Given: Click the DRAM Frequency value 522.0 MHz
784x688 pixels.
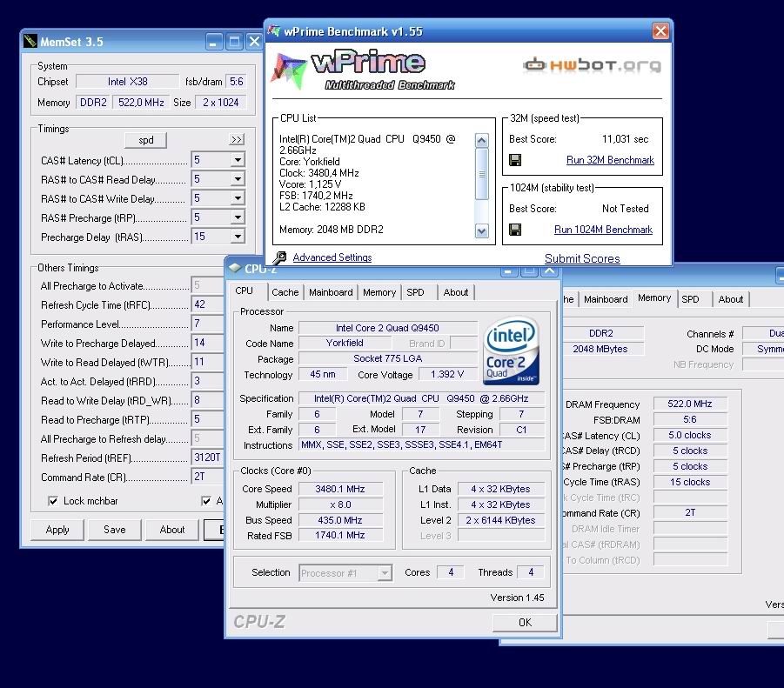Looking at the screenshot, I should click(x=690, y=404).
